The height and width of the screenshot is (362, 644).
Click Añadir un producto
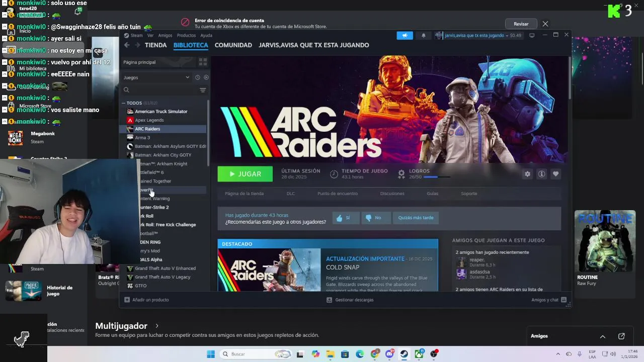coord(146,300)
